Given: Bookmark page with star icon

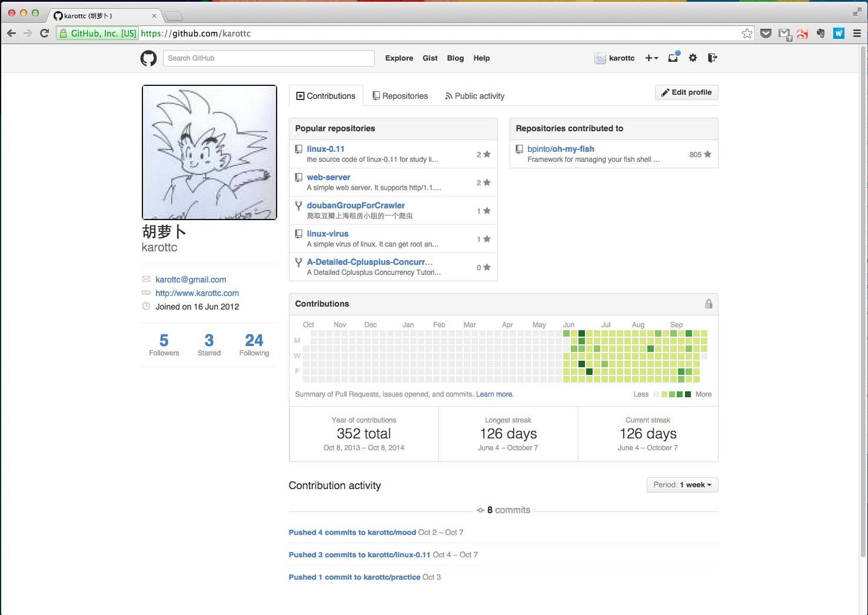Looking at the screenshot, I should click(747, 34).
